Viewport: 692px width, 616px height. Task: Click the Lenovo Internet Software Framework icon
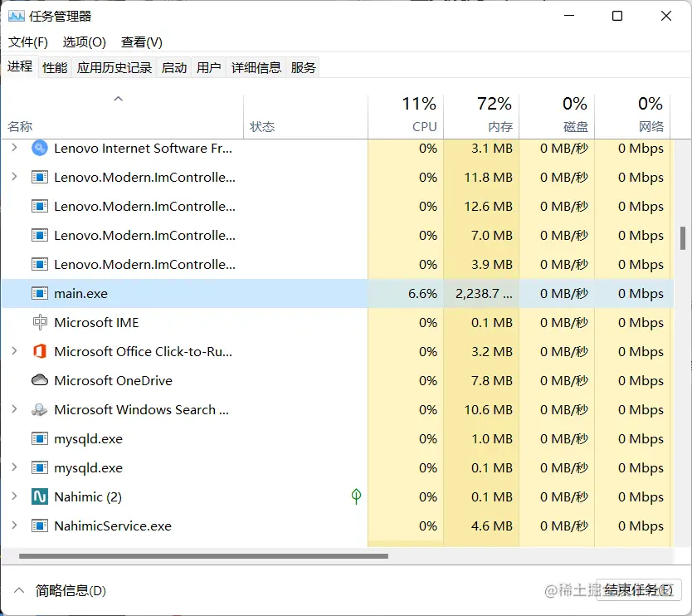coord(40,148)
